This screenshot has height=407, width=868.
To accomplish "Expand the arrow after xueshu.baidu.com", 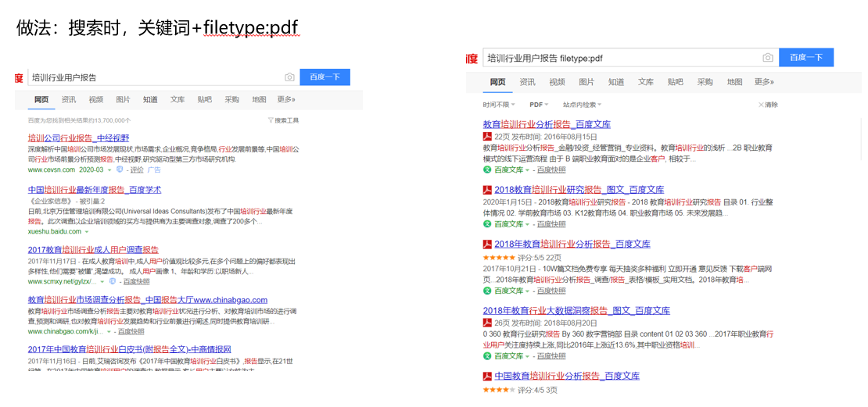I will 86,232.
